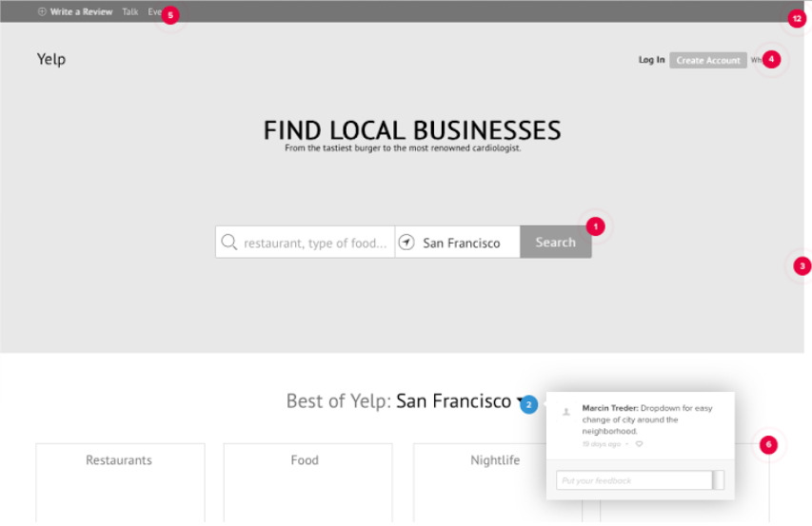Click the FIND LOCAL BUSINESSES heading
This screenshot has width=812, height=526.
(x=412, y=129)
